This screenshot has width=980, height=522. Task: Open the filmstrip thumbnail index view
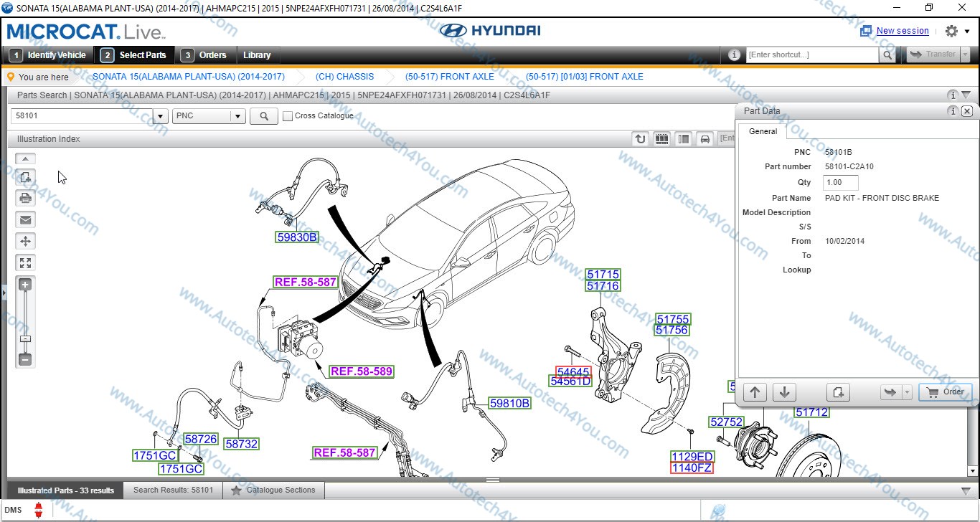tap(661, 138)
